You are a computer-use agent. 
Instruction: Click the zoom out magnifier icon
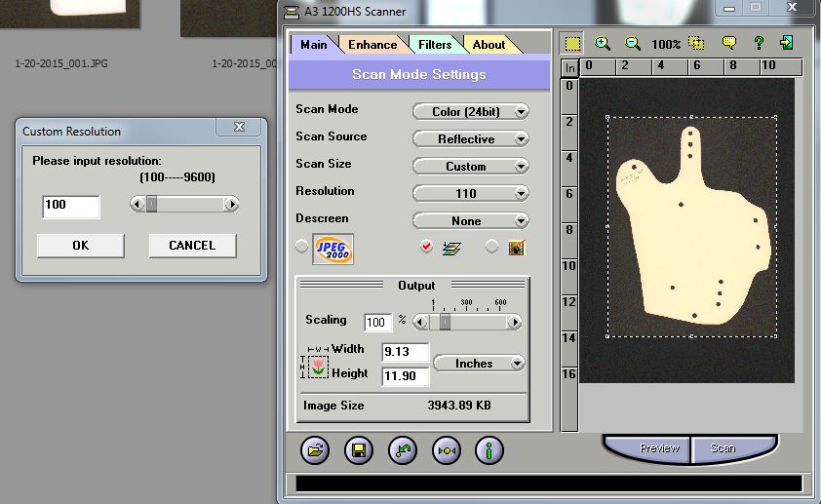pos(633,44)
